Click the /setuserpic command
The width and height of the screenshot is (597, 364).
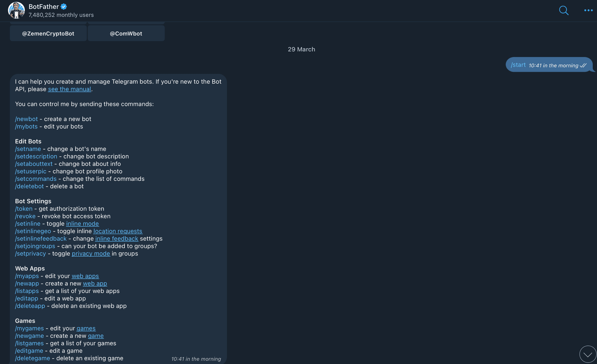point(31,171)
